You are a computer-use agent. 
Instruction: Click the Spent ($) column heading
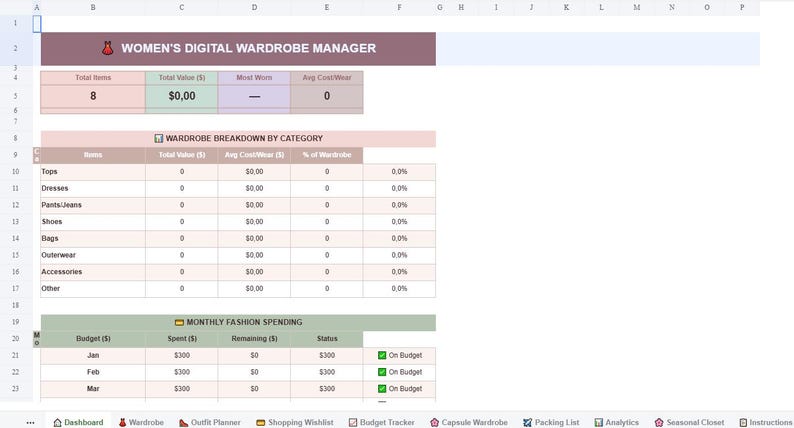pyautogui.click(x=181, y=339)
